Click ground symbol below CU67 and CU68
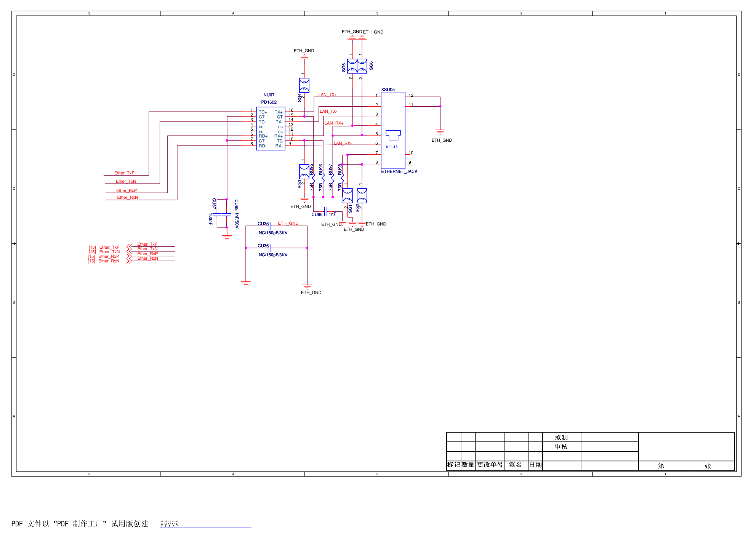Screen dimensions: 756x534 (x=227, y=238)
